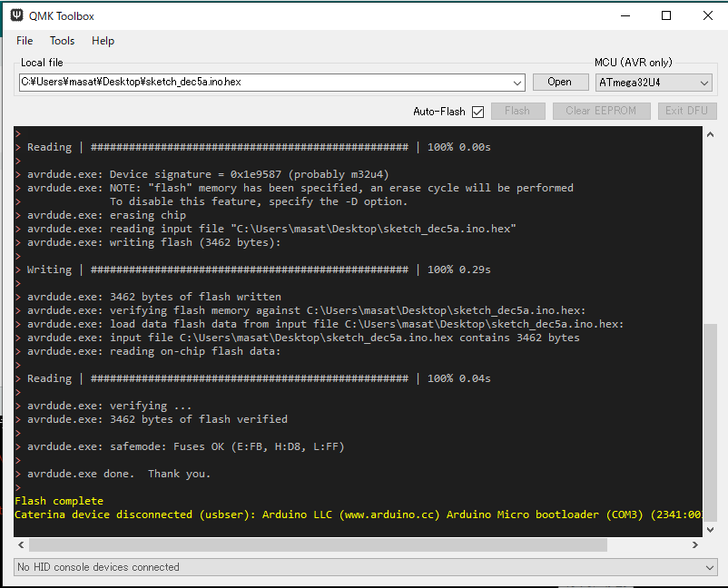Viewport: 728px width, 588px height.
Task: Click the Open button to browse a hex file
Action: point(560,83)
